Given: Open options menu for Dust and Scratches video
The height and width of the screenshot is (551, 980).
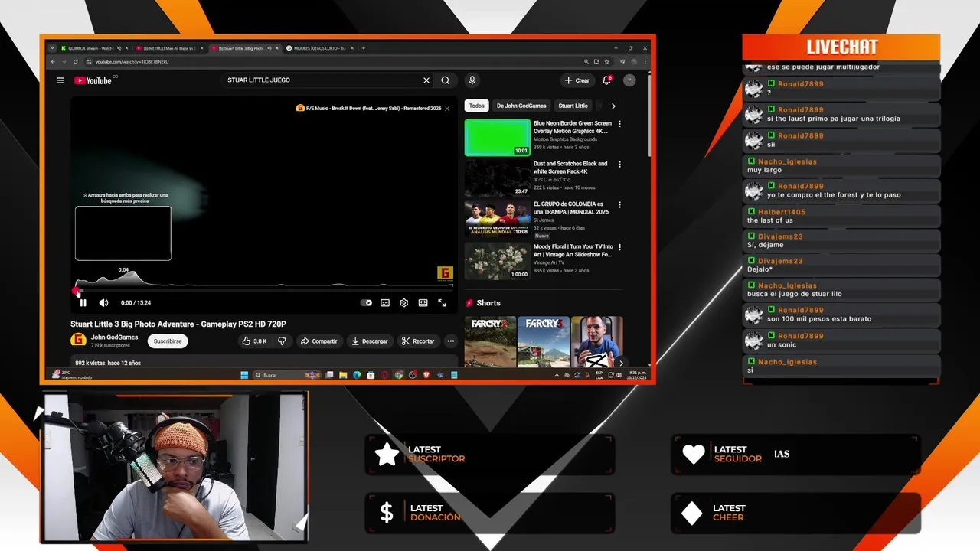Looking at the screenshot, I should pos(619,165).
